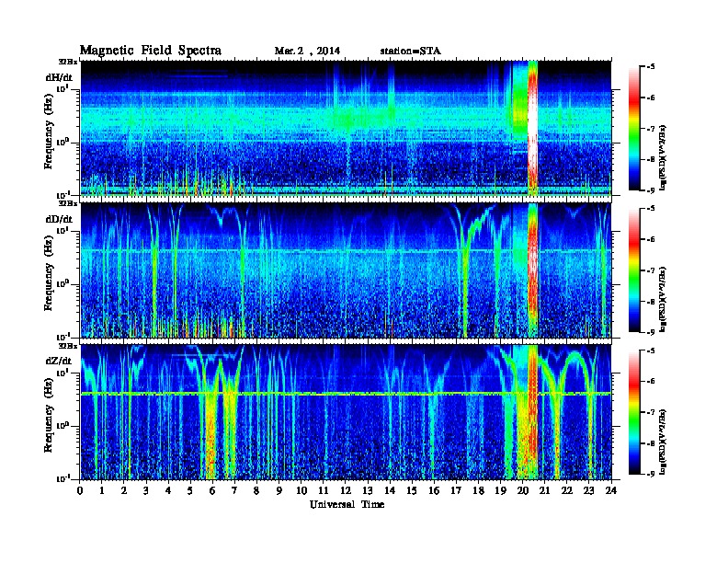Click the dH/dt panel color scale bar
This screenshot has height=563, width=728.
(x=634, y=128)
